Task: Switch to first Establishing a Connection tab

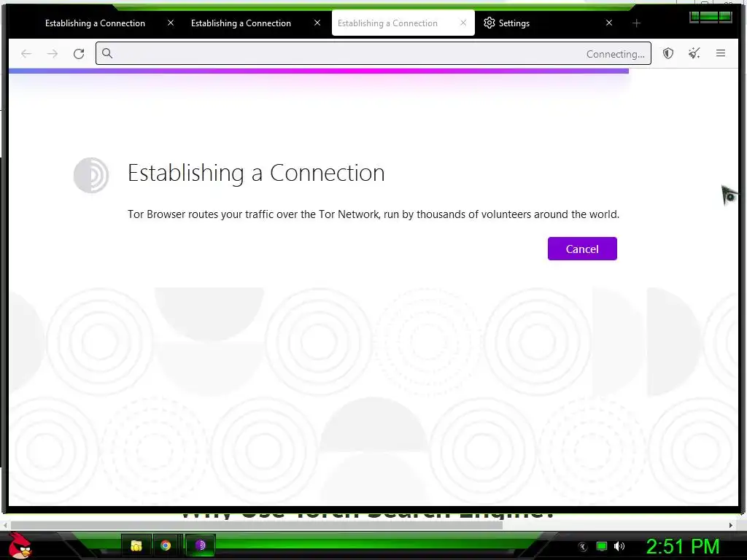Action: [96, 23]
